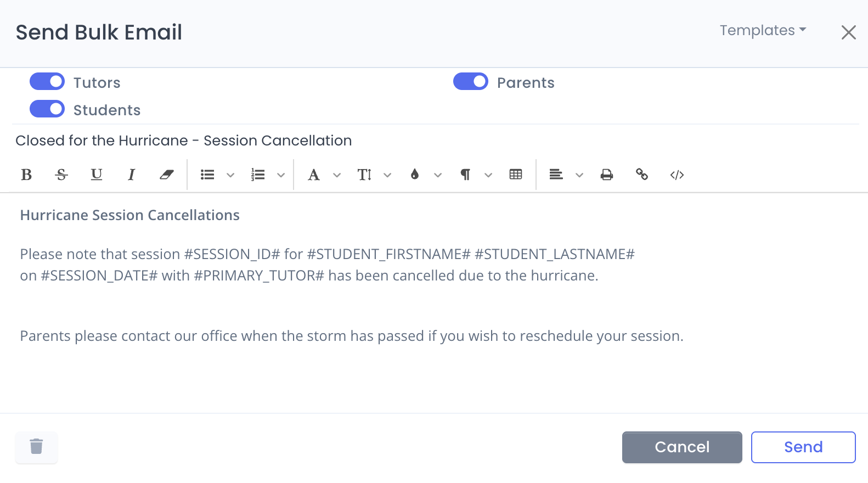Expand font size chevron

(x=387, y=175)
